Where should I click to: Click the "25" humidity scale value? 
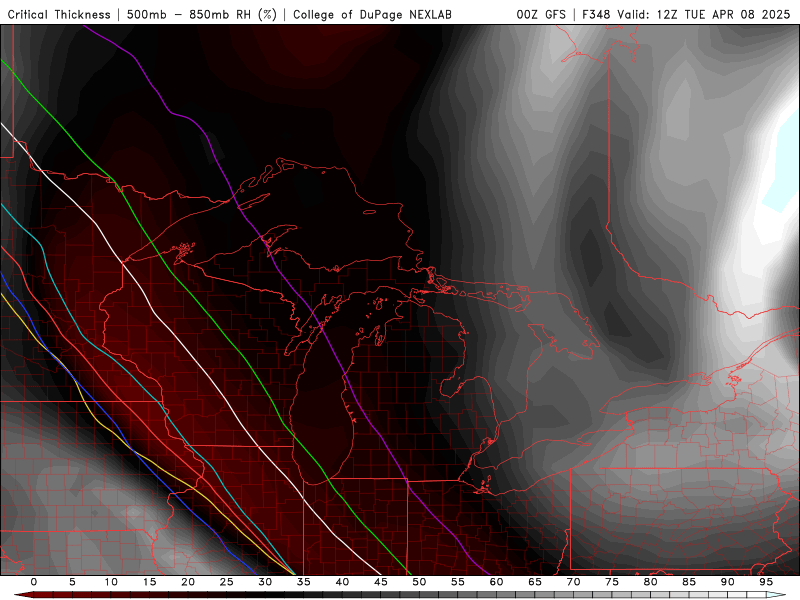pos(227,582)
